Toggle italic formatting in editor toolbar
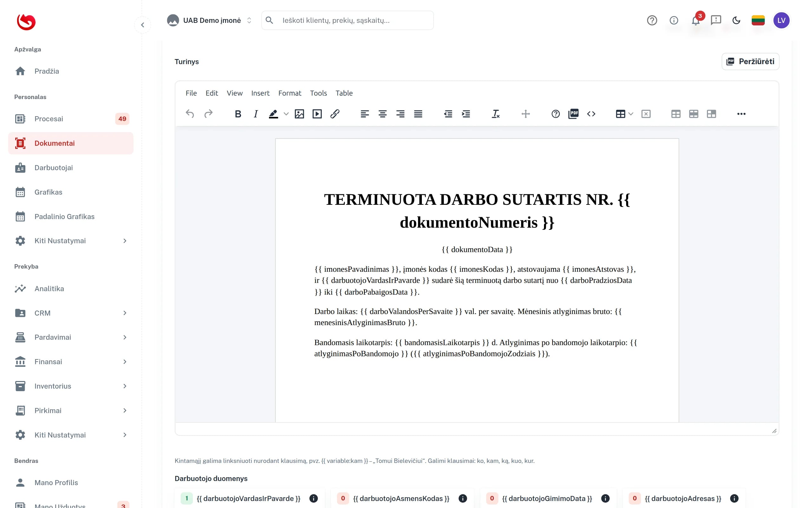Screen dimensions: 812x508 click(x=256, y=114)
